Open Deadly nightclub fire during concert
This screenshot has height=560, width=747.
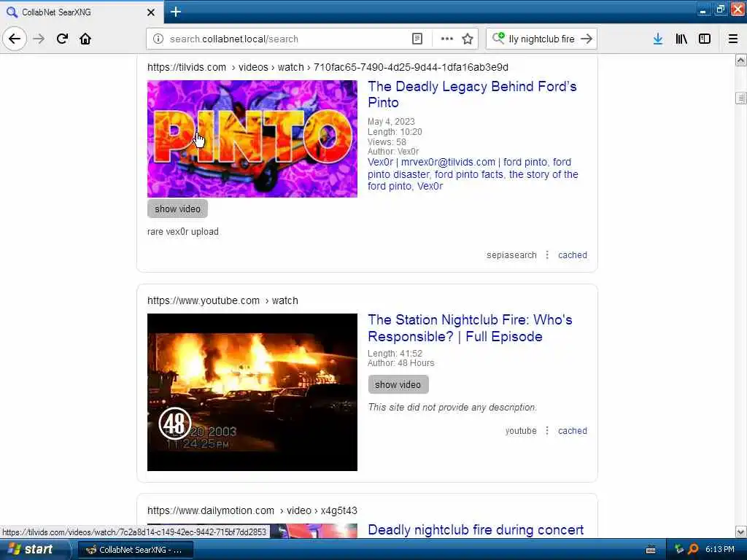pos(476,529)
